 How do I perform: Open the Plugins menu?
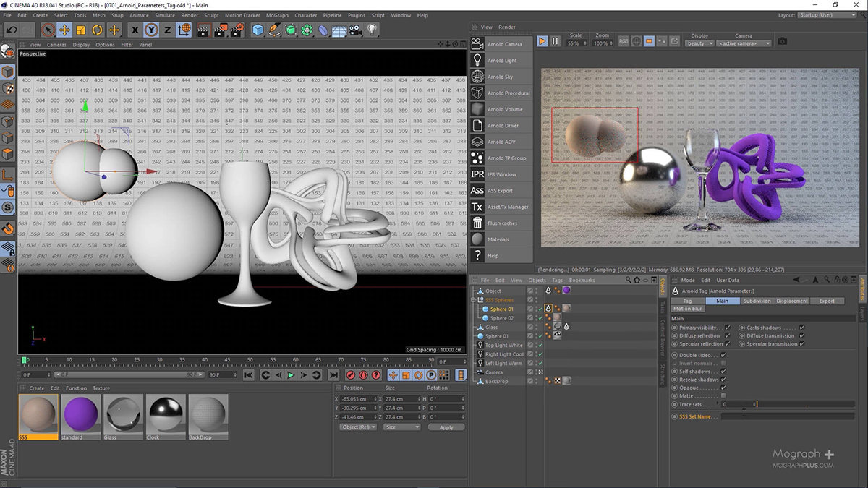[357, 15]
